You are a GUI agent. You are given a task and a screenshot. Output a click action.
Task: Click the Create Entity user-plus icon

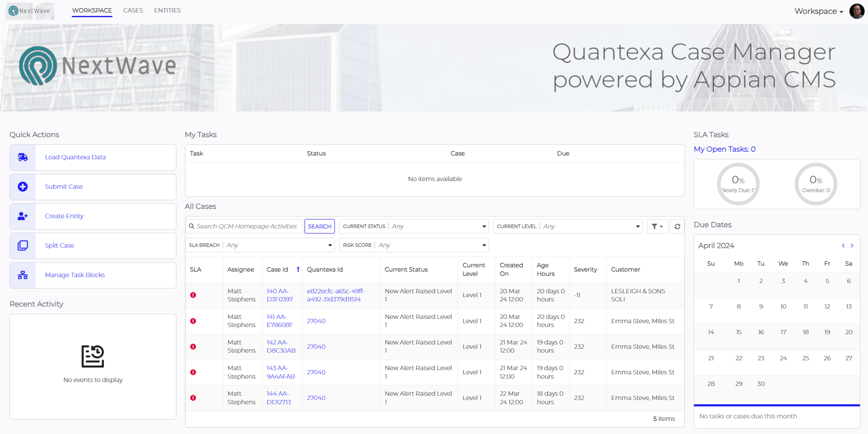[23, 216]
